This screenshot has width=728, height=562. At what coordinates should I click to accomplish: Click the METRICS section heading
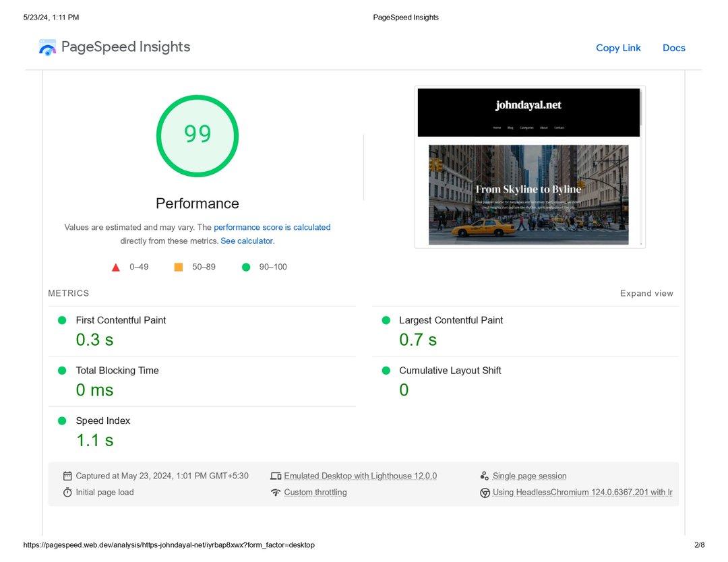[x=69, y=293]
